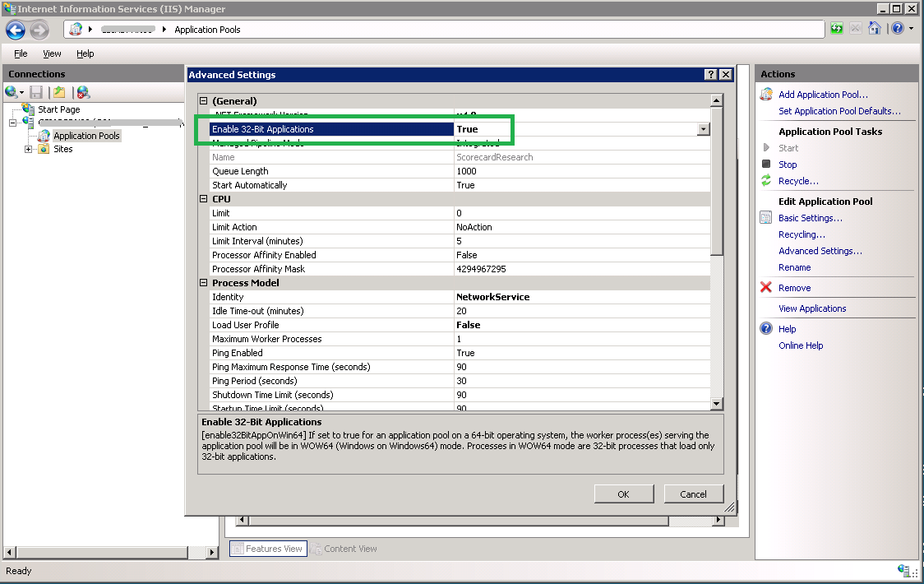Open the help icon in top toolbar
This screenshot has height=584, width=924.
pyautogui.click(x=898, y=28)
